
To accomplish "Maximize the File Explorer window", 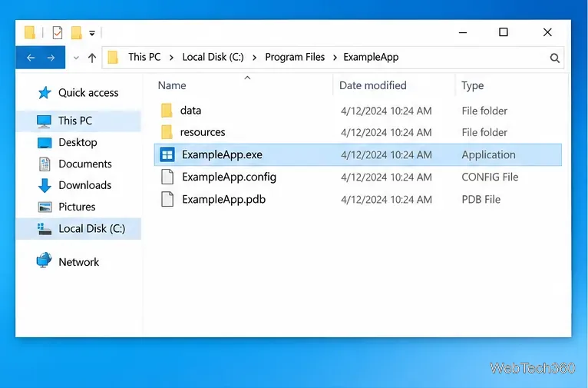I will click(504, 32).
